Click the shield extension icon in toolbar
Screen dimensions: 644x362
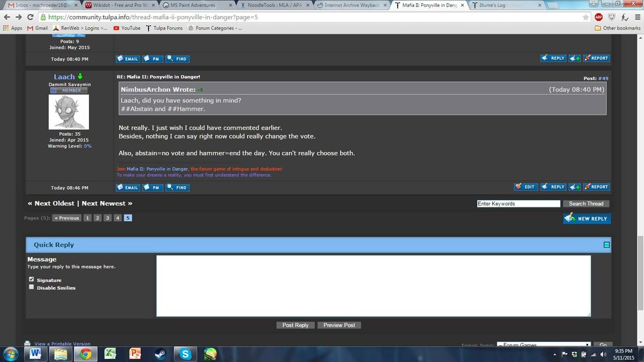coord(612,17)
